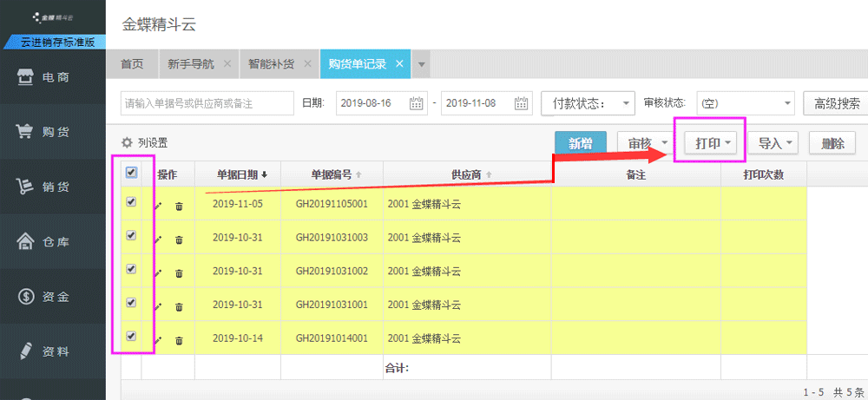Viewport: 868px width, 400px height.
Task: Open the 销货 sales module
Action: (53, 187)
